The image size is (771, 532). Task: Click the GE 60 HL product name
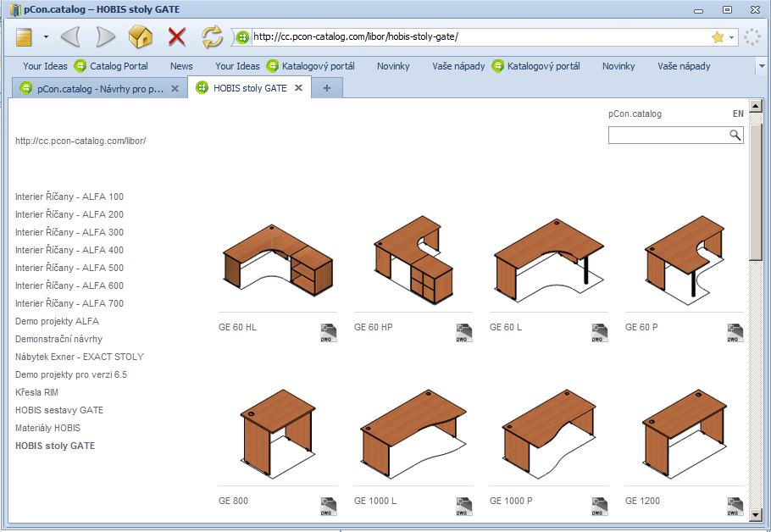pos(237,328)
